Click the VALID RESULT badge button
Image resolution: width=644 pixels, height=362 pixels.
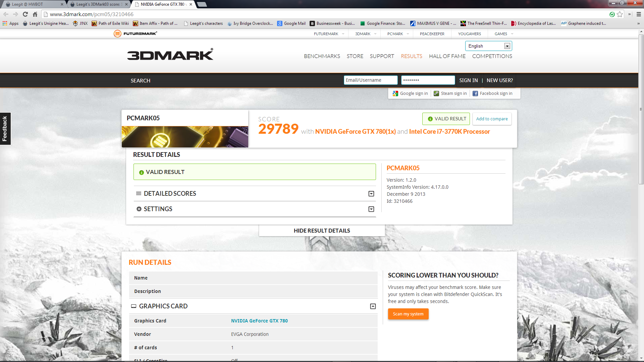(x=446, y=119)
